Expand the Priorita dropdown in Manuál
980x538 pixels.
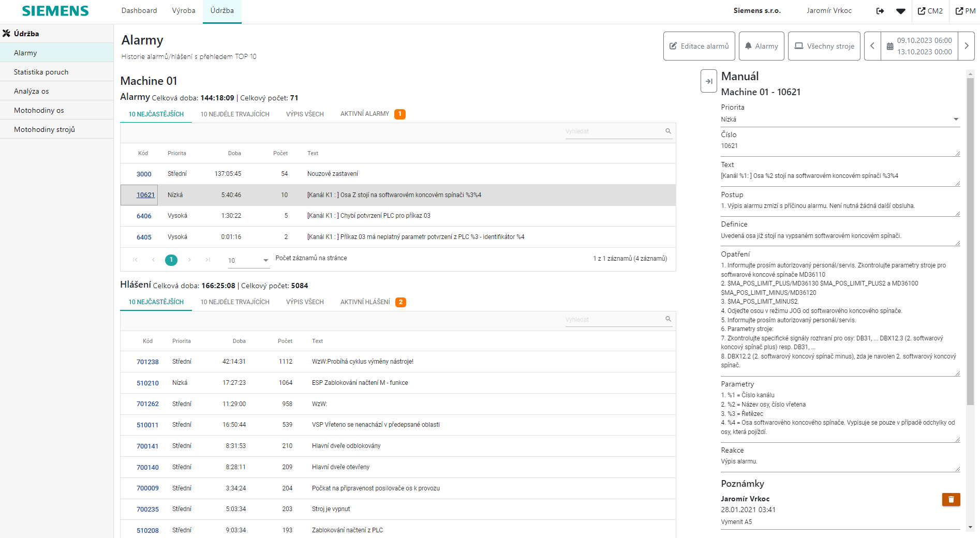coord(956,119)
